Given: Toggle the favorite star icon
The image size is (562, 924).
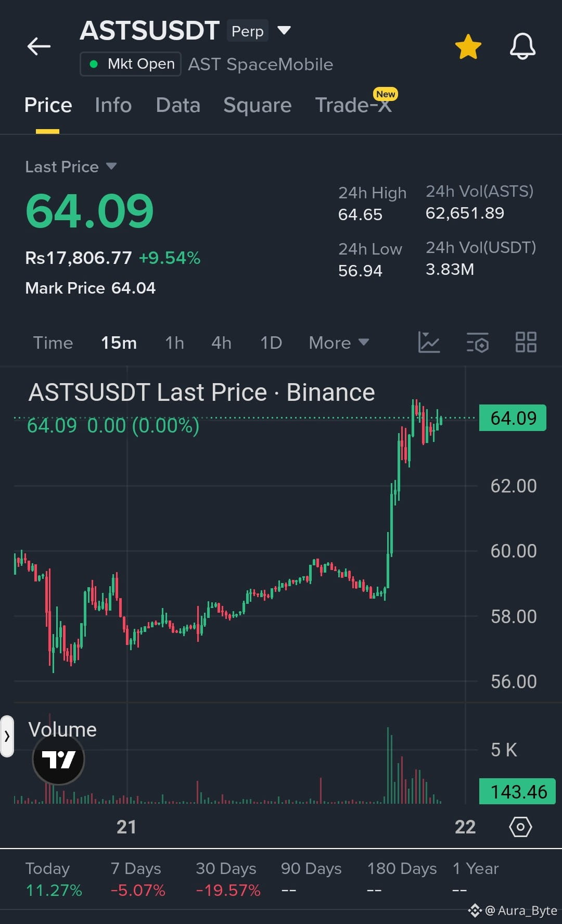Looking at the screenshot, I should (x=468, y=46).
